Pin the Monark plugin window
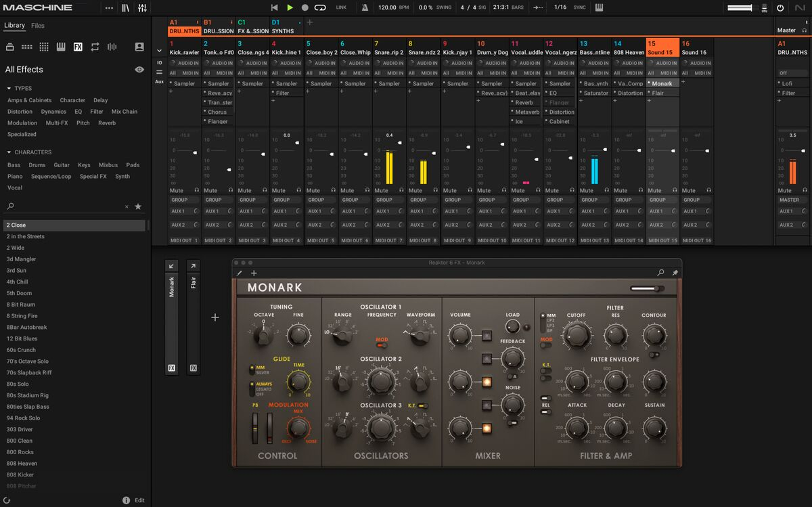The image size is (812, 507). pos(675,273)
